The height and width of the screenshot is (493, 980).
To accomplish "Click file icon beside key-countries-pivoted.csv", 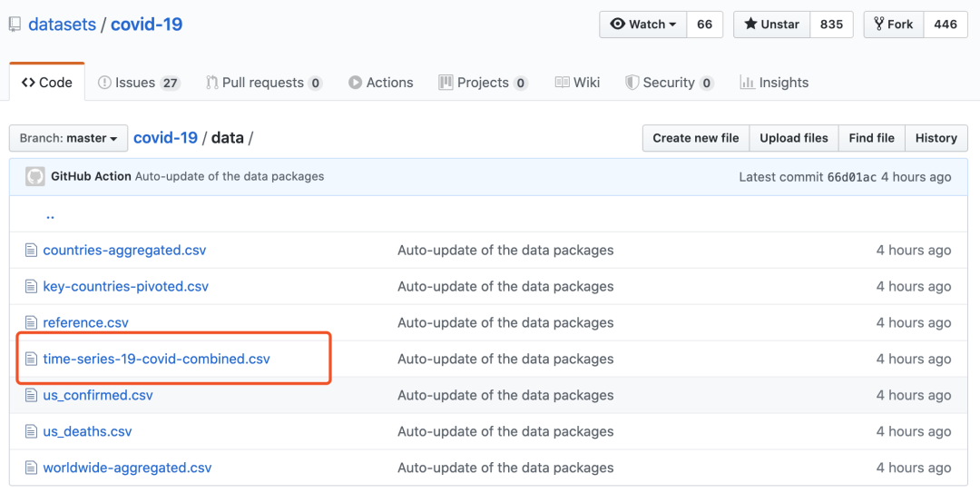I will 31,287.
